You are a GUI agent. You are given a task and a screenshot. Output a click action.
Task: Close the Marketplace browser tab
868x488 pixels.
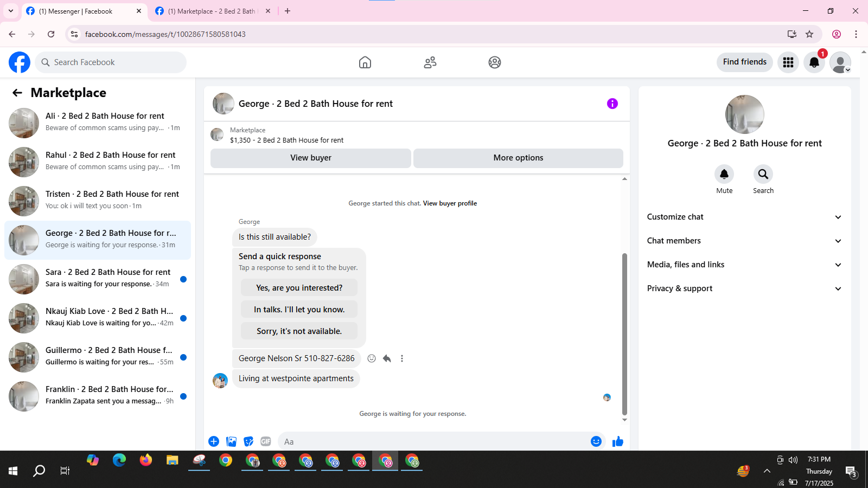point(268,11)
